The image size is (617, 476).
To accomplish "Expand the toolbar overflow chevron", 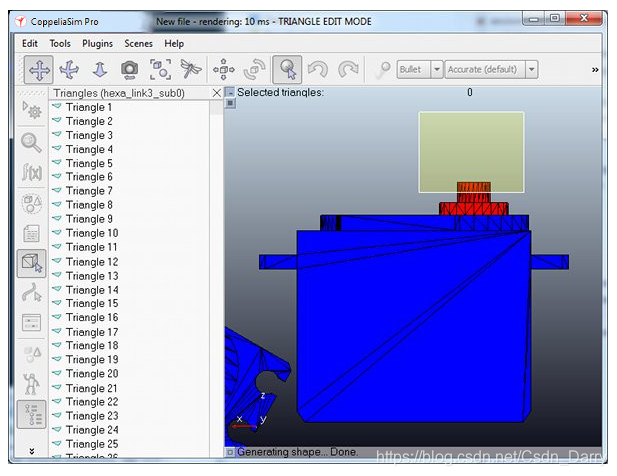I will click(595, 70).
